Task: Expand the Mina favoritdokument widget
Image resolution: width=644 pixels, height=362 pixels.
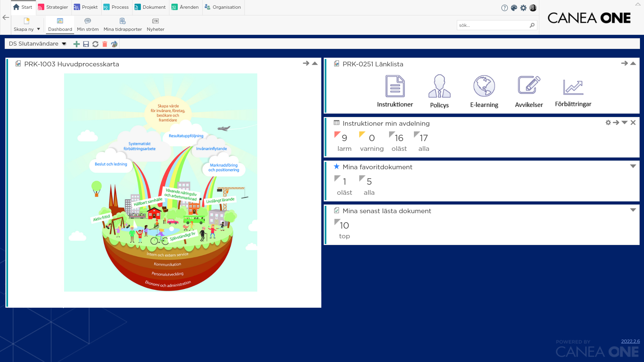Action: coord(633,166)
